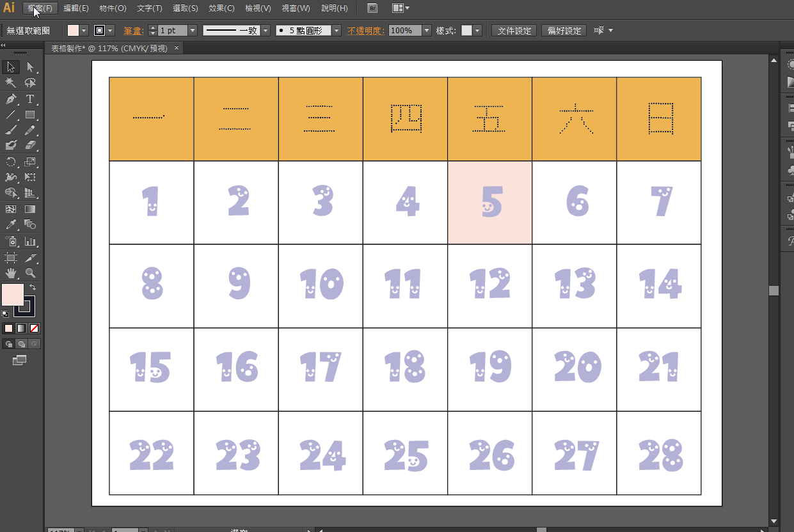The image size is (794, 532).
Task: Select the Rectangle tool
Action: coord(30,114)
